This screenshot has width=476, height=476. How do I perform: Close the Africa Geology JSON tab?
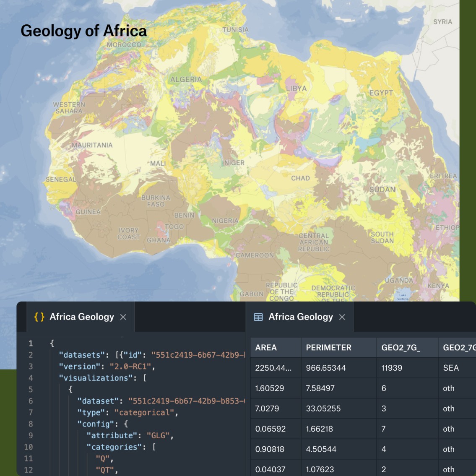click(x=123, y=317)
